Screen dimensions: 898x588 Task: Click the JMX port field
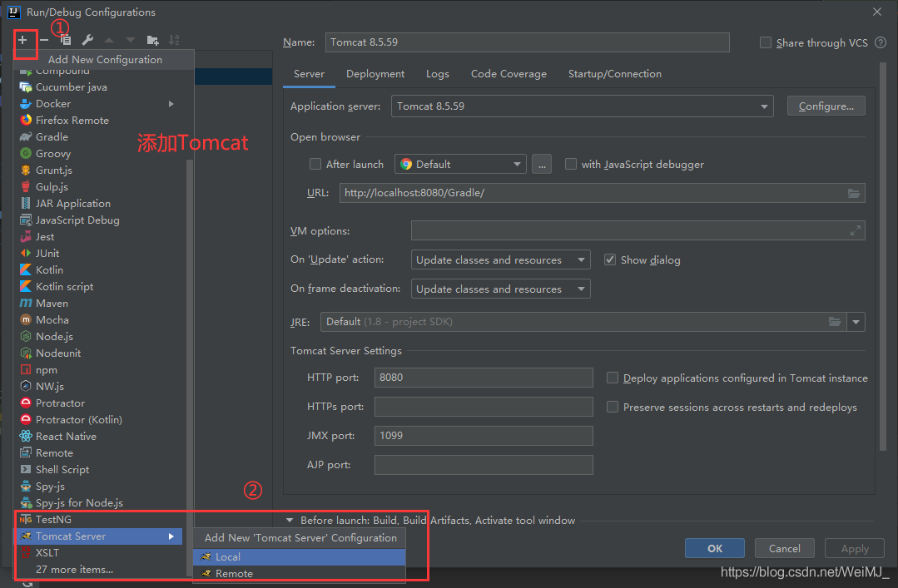tap(484, 436)
